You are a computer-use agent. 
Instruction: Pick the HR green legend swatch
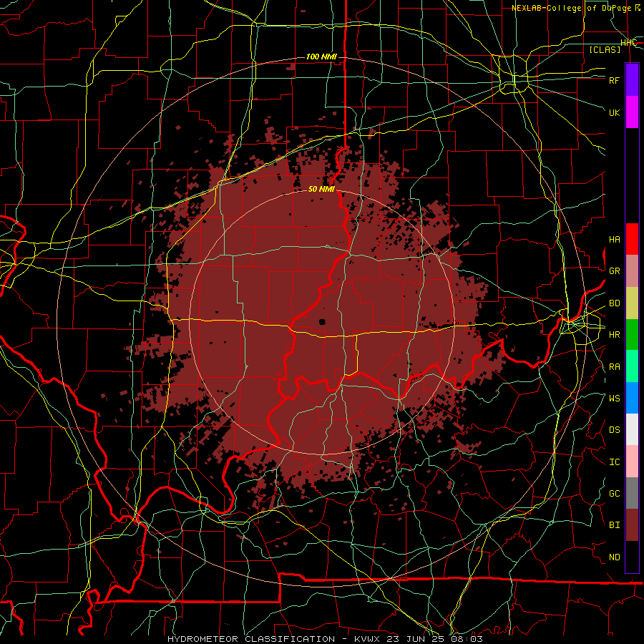click(x=632, y=334)
